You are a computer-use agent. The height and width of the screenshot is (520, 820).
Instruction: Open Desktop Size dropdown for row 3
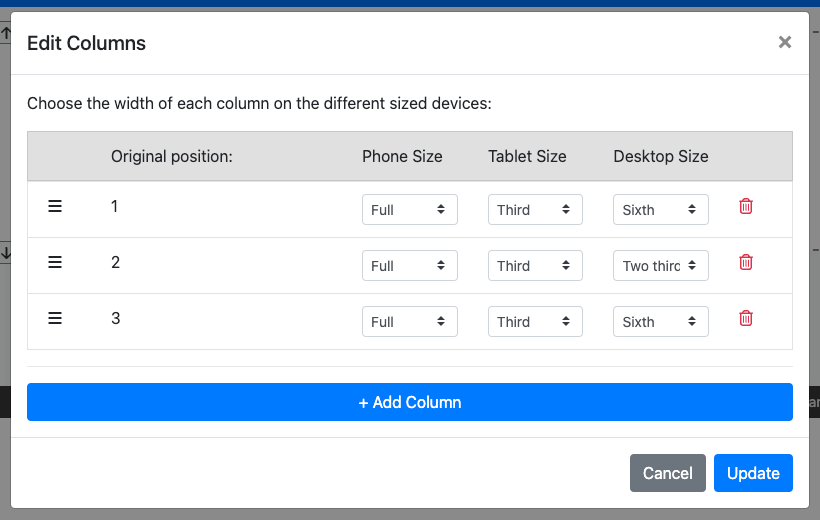click(x=660, y=322)
